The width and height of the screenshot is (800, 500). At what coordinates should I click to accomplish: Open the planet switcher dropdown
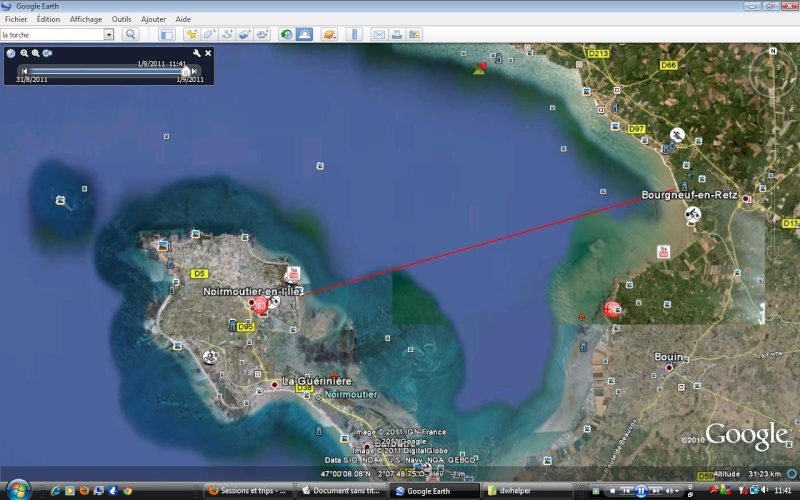(330, 34)
